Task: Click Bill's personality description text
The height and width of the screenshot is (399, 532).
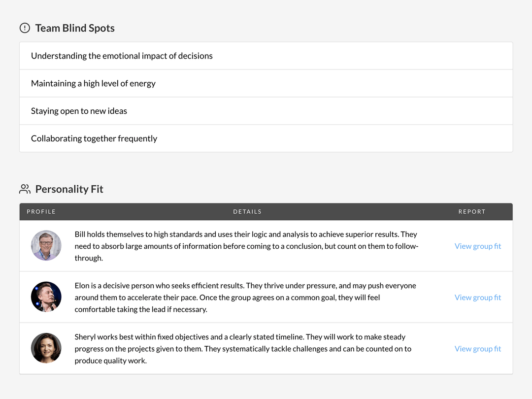Action: click(x=246, y=246)
